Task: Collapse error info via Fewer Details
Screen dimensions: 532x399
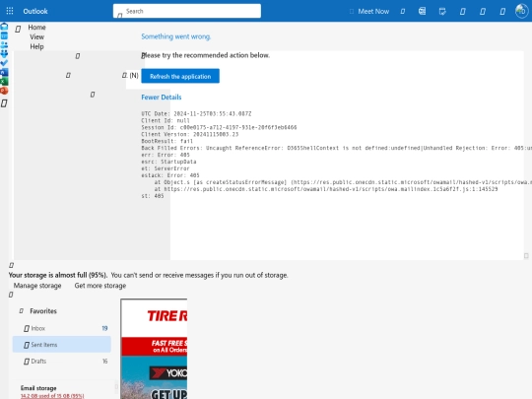Action: 162,98
